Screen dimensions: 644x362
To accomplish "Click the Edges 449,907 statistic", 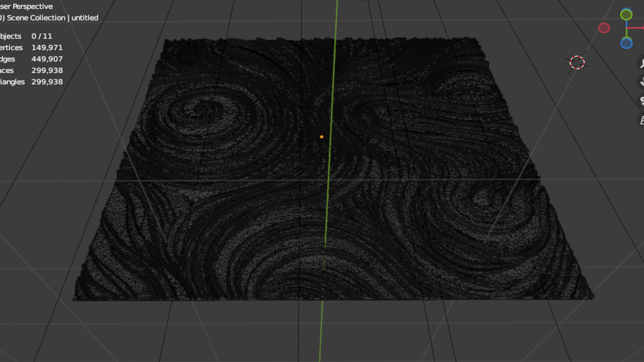I will pyautogui.click(x=31, y=59).
